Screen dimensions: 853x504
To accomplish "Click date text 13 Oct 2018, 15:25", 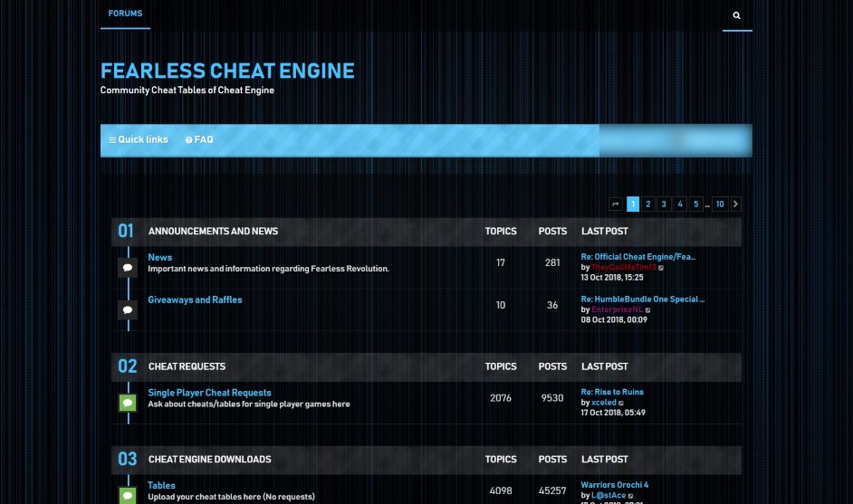I will coord(612,277).
